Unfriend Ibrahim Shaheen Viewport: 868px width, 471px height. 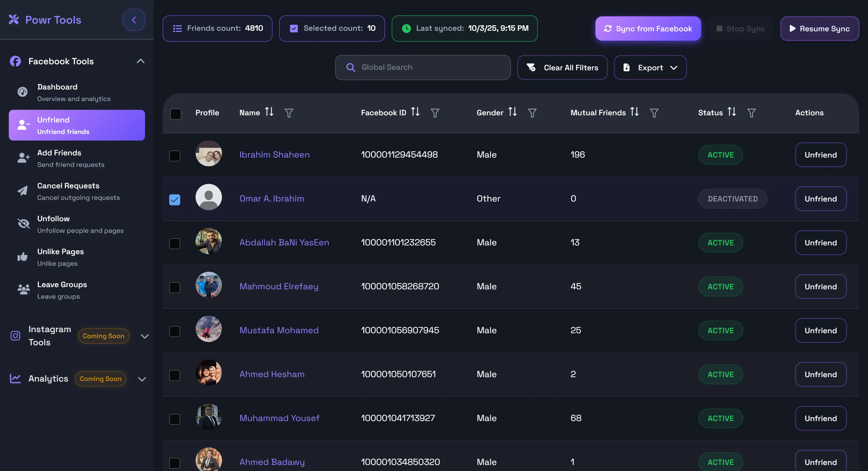coord(821,155)
